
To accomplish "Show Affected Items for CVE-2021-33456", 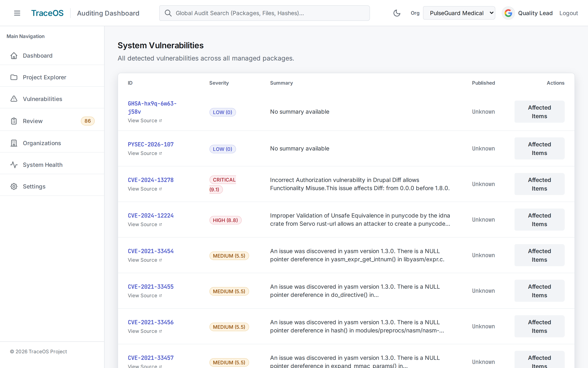I will point(539,326).
